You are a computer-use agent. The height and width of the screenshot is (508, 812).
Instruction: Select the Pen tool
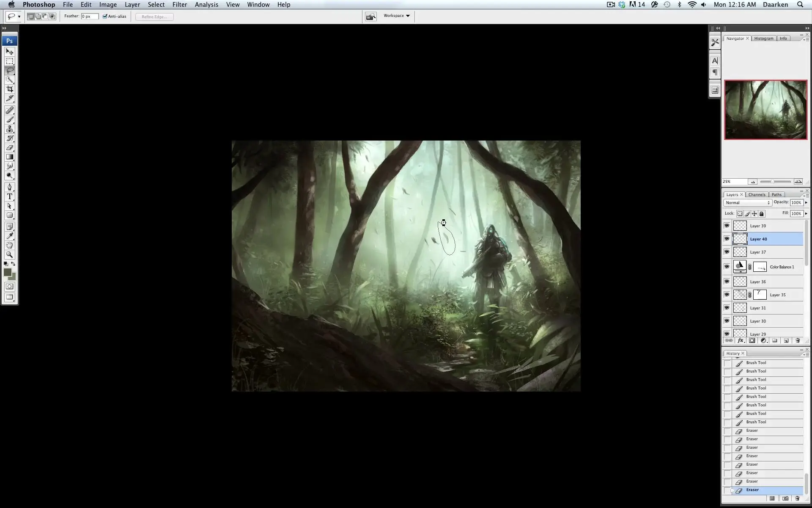[x=9, y=187]
